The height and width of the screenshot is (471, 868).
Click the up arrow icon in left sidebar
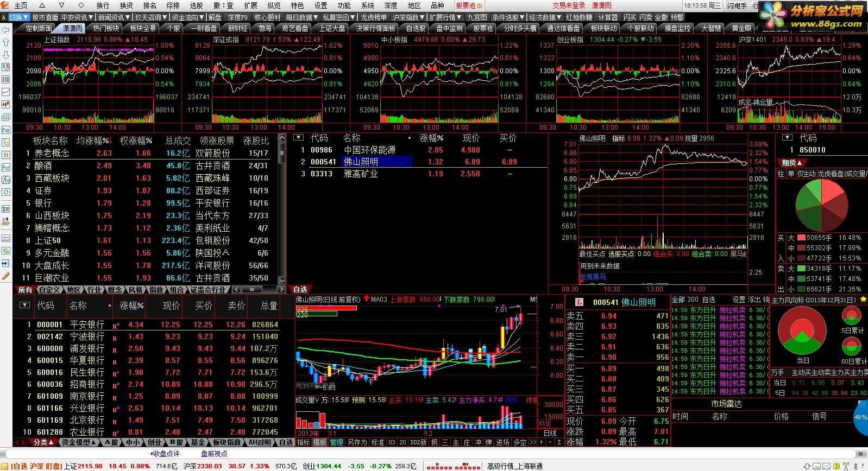pos(6,42)
